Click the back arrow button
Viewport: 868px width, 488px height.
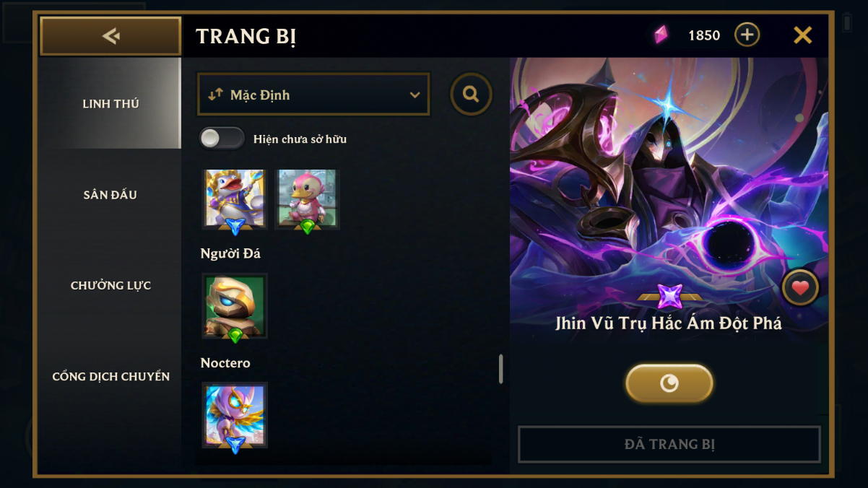pyautogui.click(x=110, y=36)
